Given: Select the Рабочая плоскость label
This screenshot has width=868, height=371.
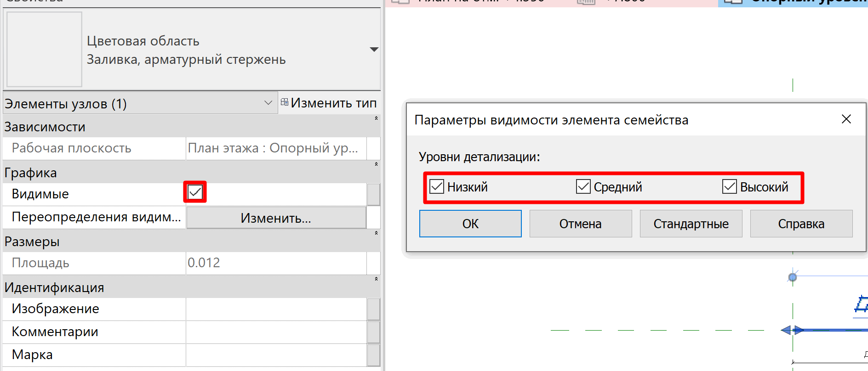Looking at the screenshot, I should tap(71, 148).
